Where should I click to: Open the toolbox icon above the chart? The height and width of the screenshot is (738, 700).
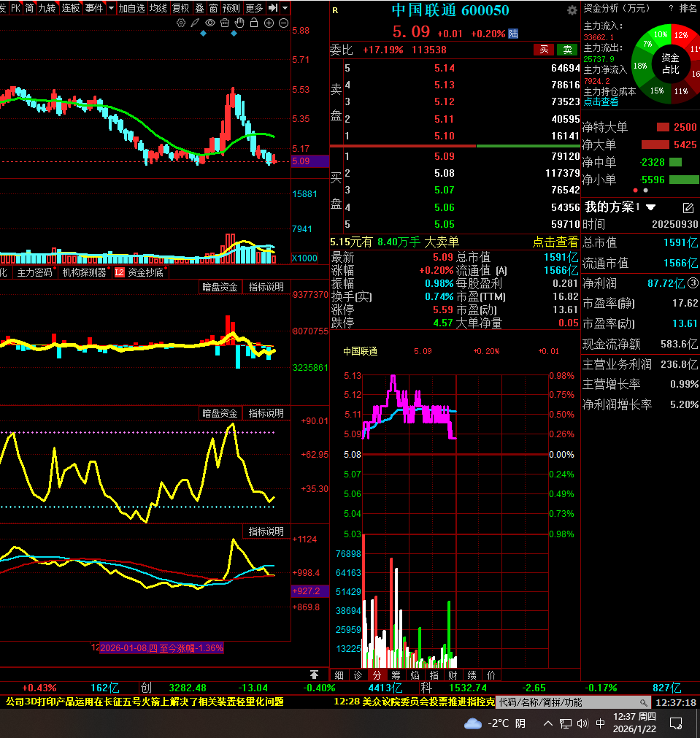coord(225,23)
